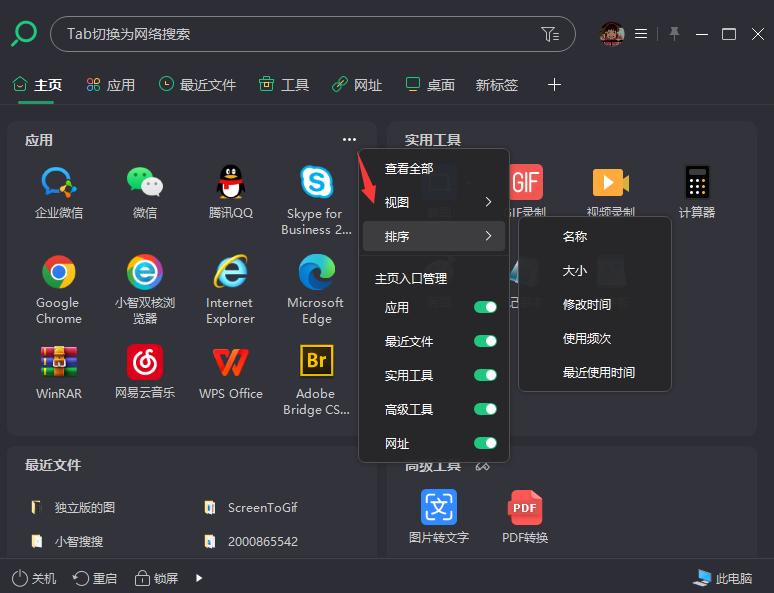Pin the window on top
The width and height of the screenshot is (774, 593).
pos(674,34)
